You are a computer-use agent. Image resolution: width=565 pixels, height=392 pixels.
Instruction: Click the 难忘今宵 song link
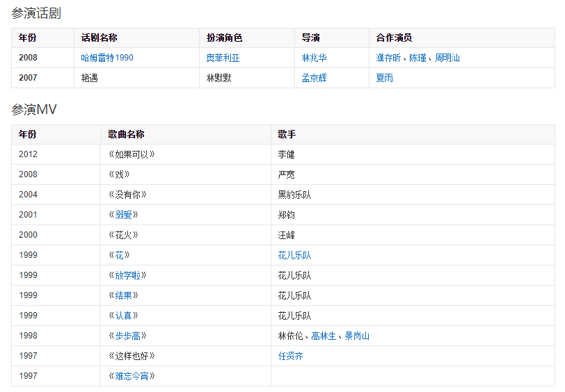pos(131,376)
